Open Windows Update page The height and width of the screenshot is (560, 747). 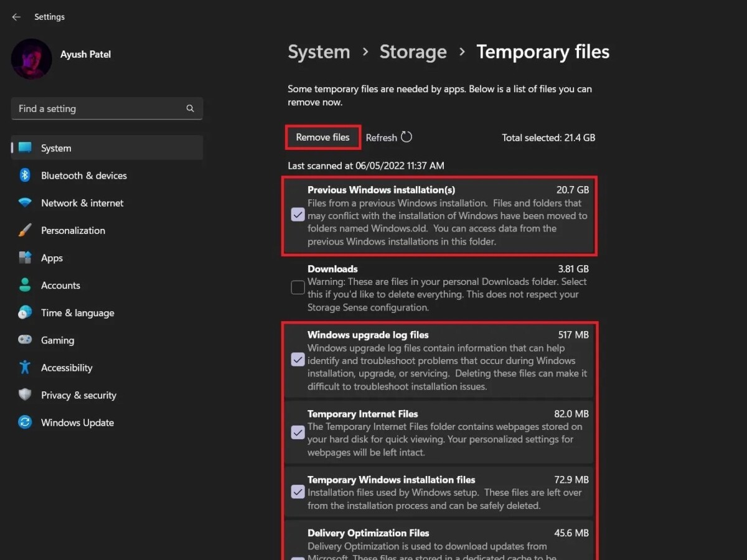pyautogui.click(x=77, y=422)
